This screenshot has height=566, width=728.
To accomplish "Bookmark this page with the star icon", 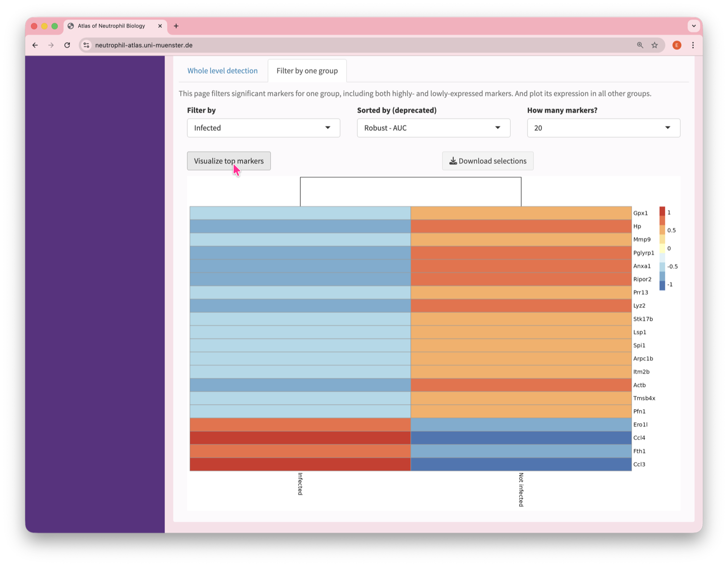I will point(655,45).
